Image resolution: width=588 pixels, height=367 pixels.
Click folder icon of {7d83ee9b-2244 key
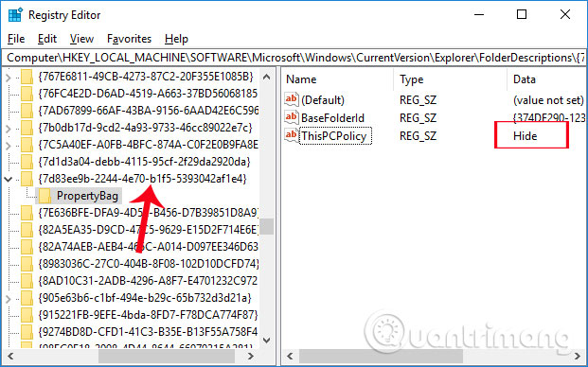(27, 179)
